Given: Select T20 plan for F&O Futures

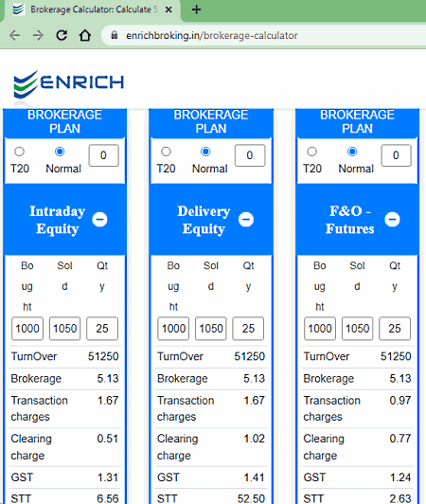Looking at the screenshot, I should coord(312,152).
